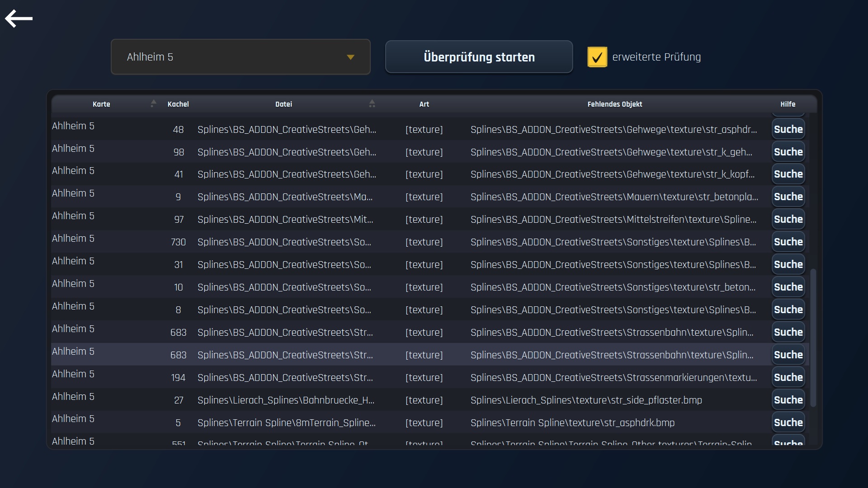
Task: Click the Art column header
Action: click(424, 104)
